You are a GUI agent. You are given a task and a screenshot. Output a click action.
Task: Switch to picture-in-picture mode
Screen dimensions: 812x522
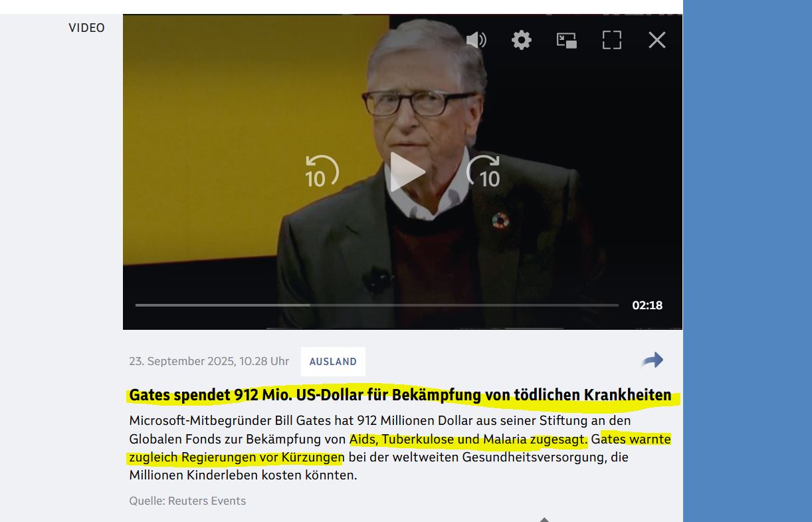567,40
